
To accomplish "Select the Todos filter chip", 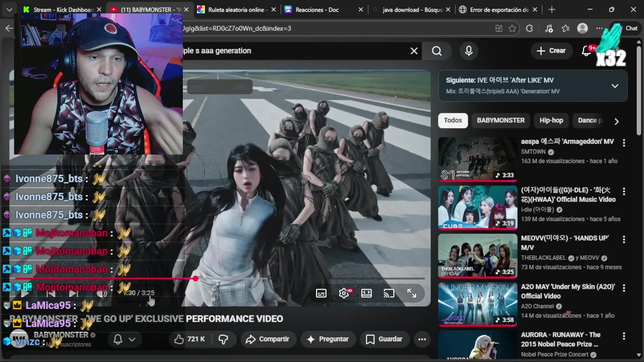I will coord(453,121).
